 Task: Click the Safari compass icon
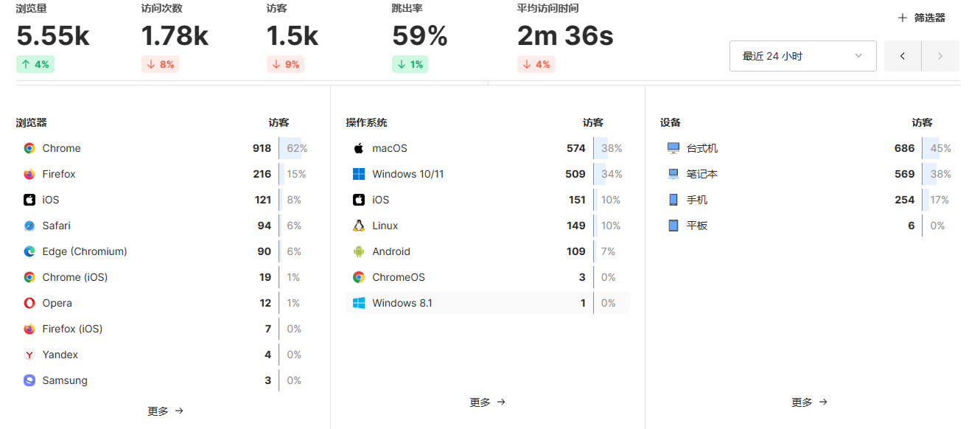[29, 226]
